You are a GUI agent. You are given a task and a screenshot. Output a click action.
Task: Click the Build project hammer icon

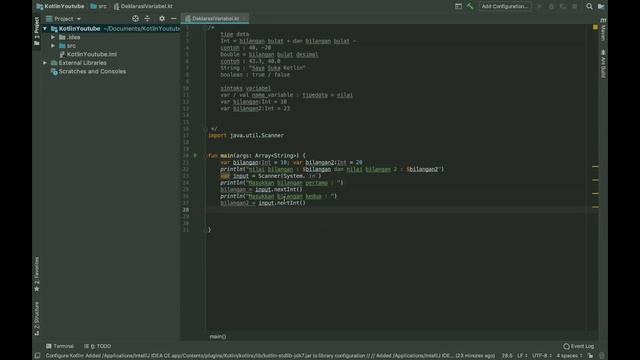tap(470, 6)
